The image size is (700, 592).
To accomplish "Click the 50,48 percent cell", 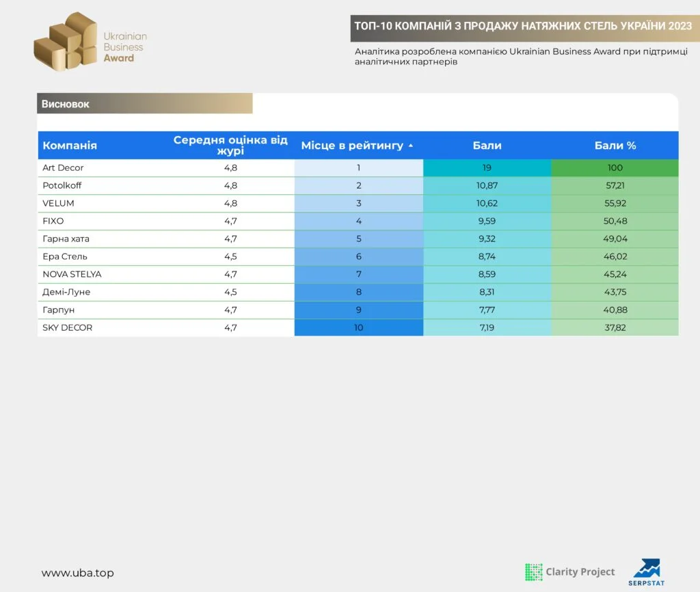I will pyautogui.click(x=615, y=221).
